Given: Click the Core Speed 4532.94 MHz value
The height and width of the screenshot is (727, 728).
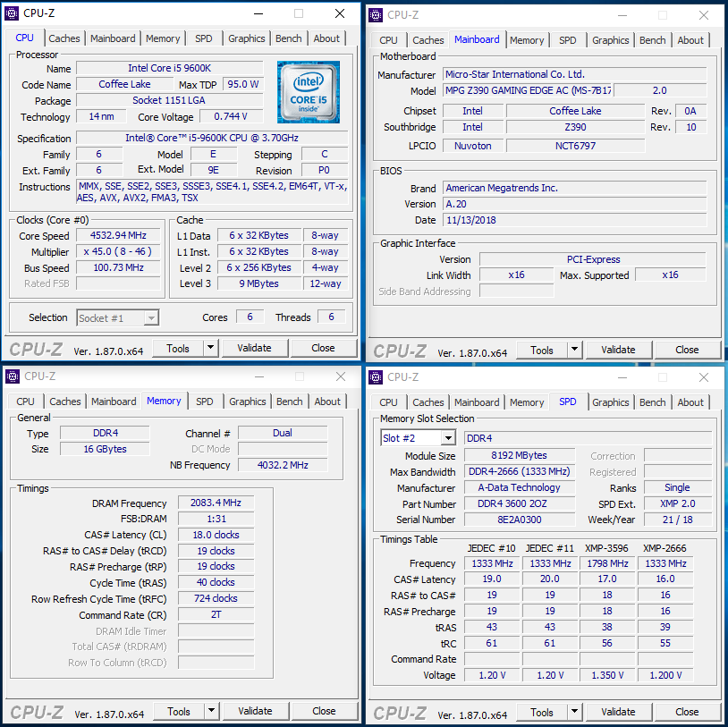Looking at the screenshot, I should click(118, 235).
